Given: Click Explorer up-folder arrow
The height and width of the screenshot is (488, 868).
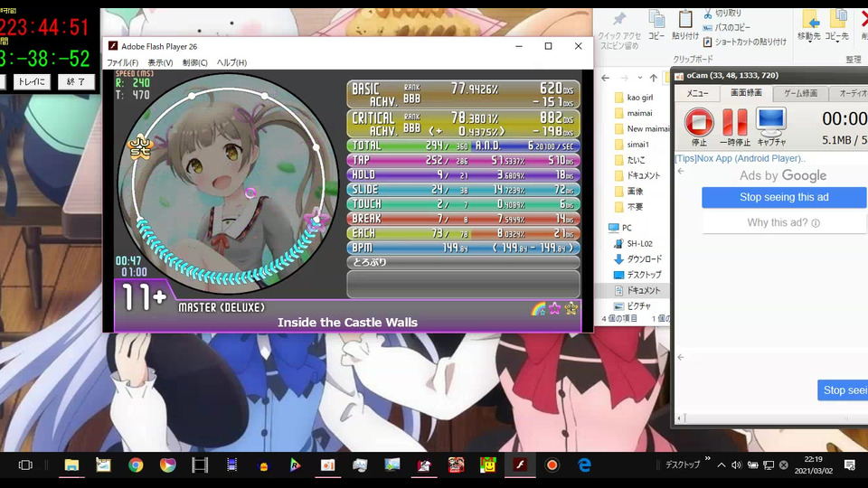Looking at the screenshot, I should (x=653, y=78).
